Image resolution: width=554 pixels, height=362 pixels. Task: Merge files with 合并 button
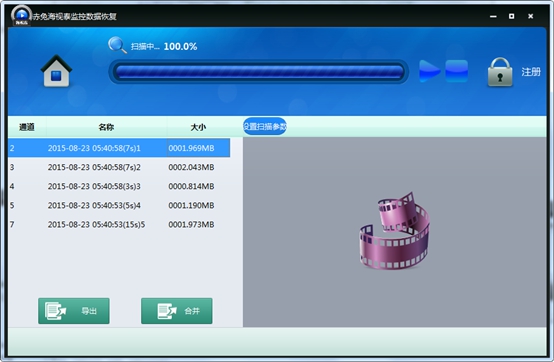[x=177, y=311]
